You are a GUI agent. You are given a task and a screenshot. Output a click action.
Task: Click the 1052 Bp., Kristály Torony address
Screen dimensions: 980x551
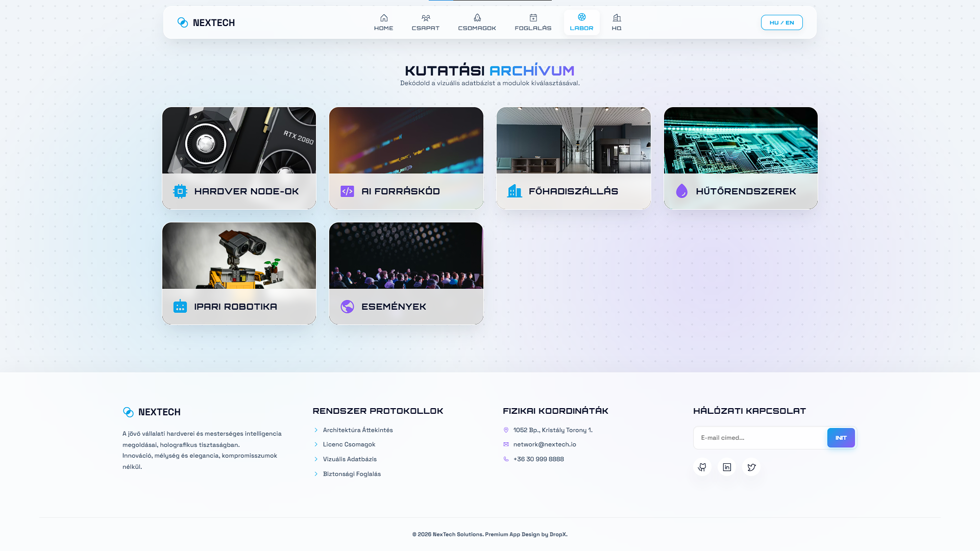point(553,430)
